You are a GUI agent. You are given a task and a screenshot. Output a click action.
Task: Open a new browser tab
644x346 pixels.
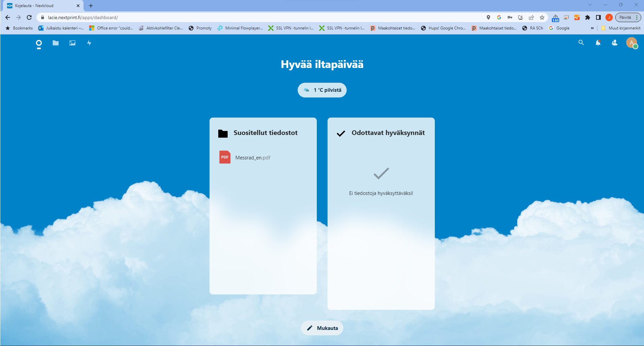click(x=91, y=6)
